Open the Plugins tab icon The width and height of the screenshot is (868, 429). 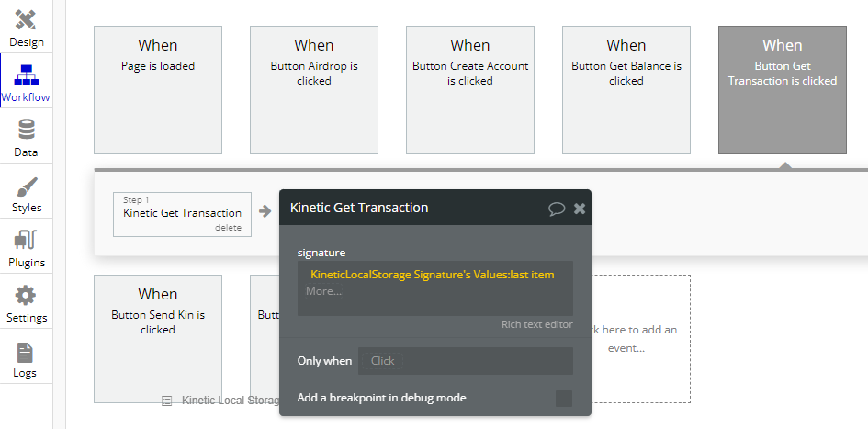[x=26, y=241]
